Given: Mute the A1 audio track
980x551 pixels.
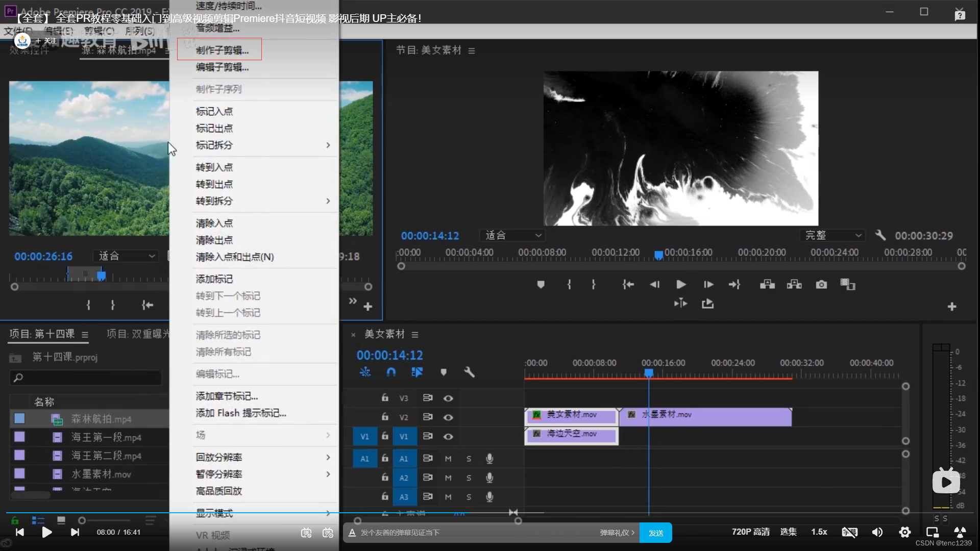Looking at the screenshot, I should point(448,459).
